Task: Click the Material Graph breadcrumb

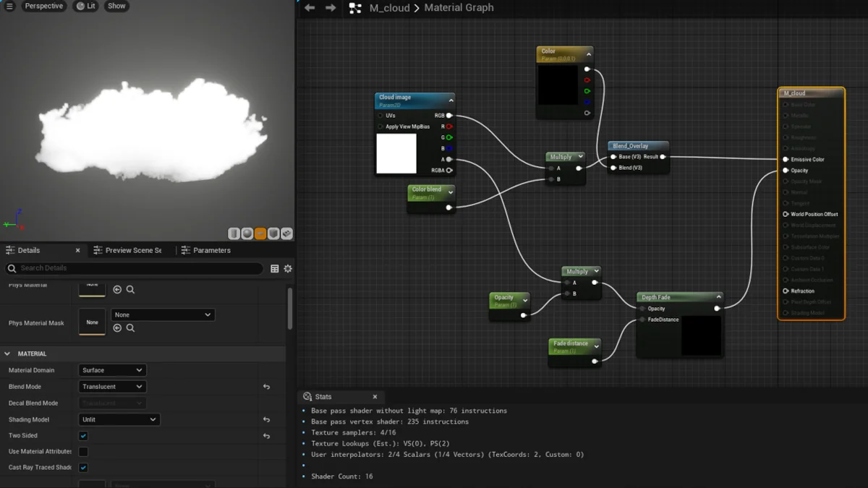Action: [459, 8]
